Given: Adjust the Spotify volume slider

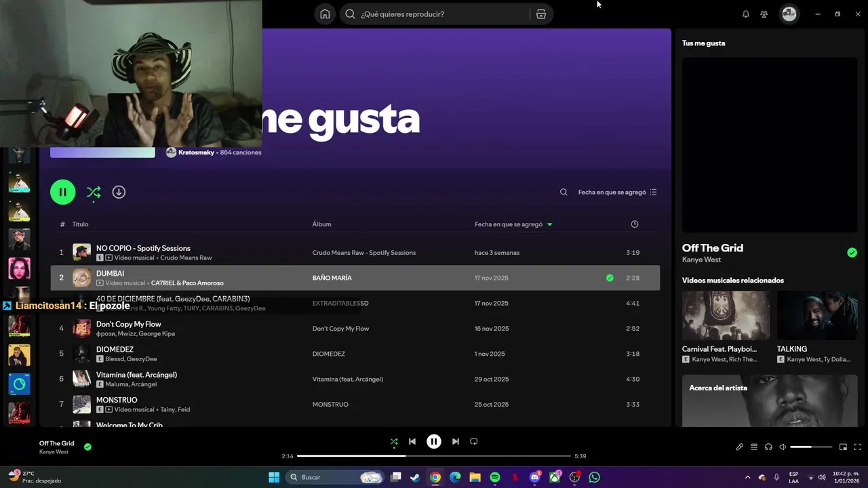Looking at the screenshot, I should click(x=811, y=447).
